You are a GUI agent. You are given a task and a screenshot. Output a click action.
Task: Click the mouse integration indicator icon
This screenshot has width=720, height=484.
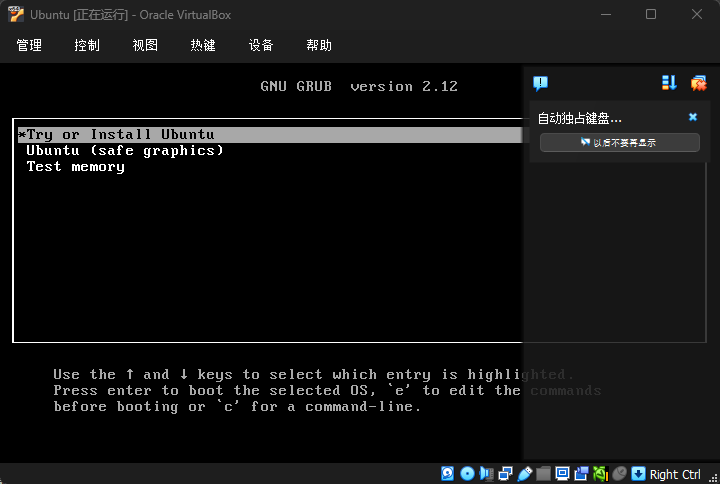pyautogui.click(x=619, y=474)
